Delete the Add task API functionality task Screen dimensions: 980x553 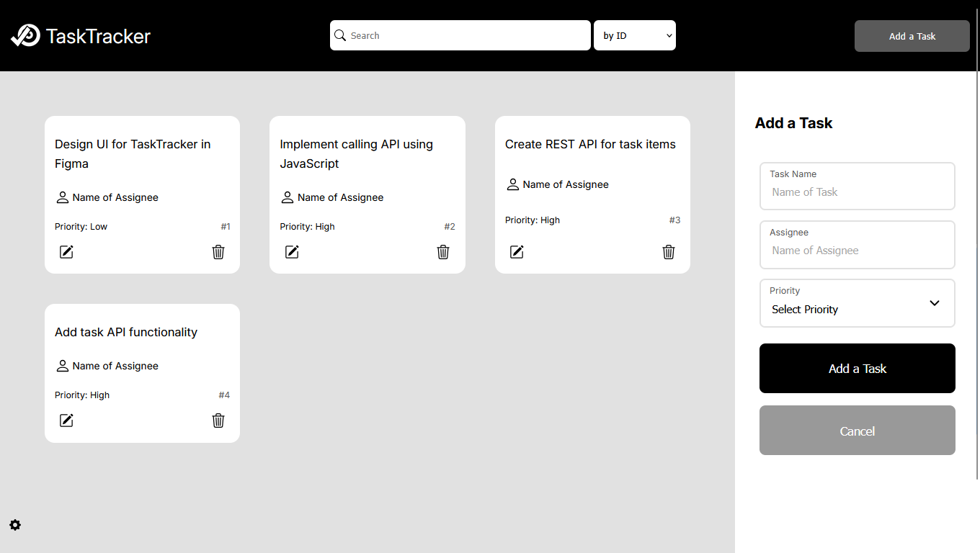pyautogui.click(x=218, y=421)
